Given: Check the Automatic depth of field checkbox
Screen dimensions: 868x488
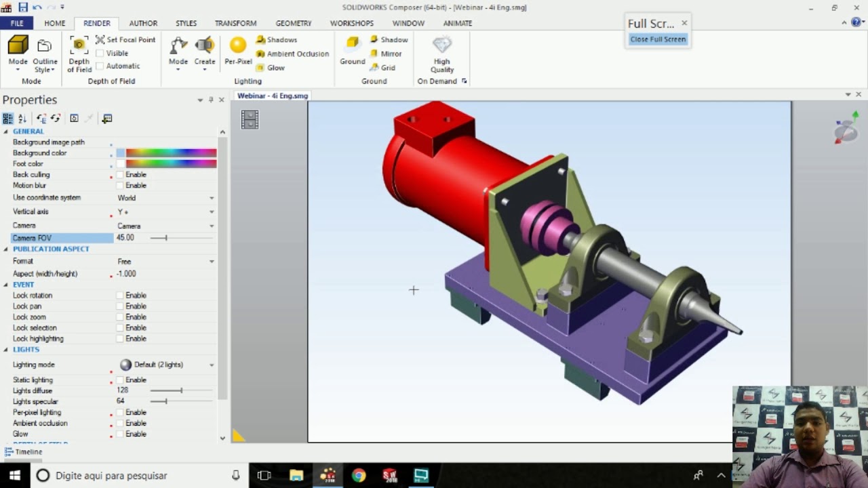Looking at the screenshot, I should point(100,66).
